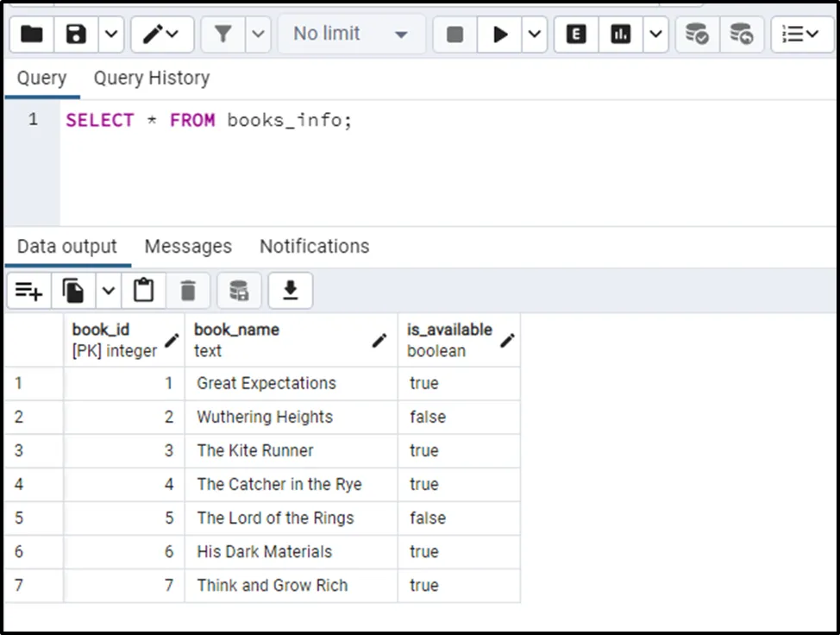This screenshot has height=635, width=840.
Task: Expand the Save File dropdown arrow
Action: 111,34
